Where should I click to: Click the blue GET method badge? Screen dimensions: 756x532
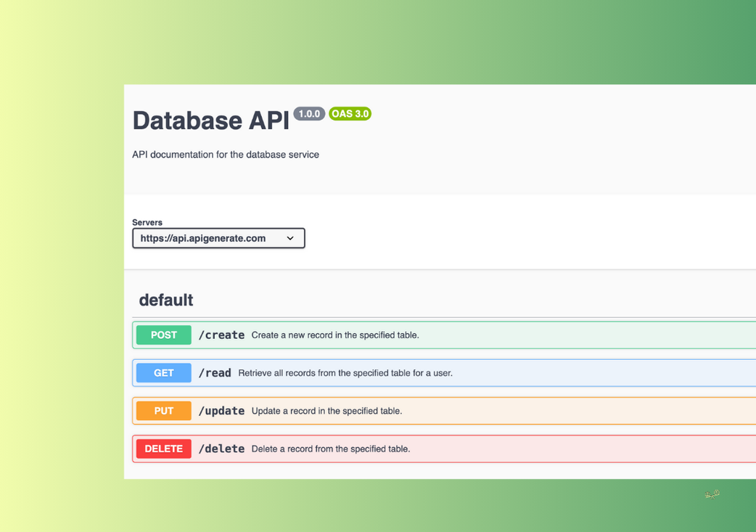(164, 373)
